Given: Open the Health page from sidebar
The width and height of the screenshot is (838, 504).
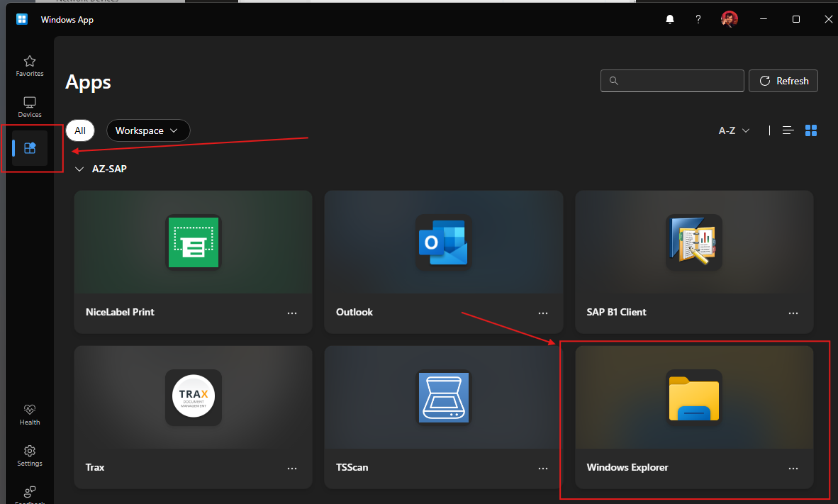Looking at the screenshot, I should 30,414.
